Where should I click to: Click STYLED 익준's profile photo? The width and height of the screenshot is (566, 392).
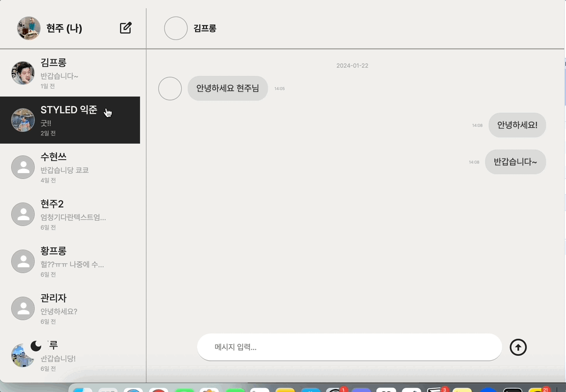coord(23,120)
